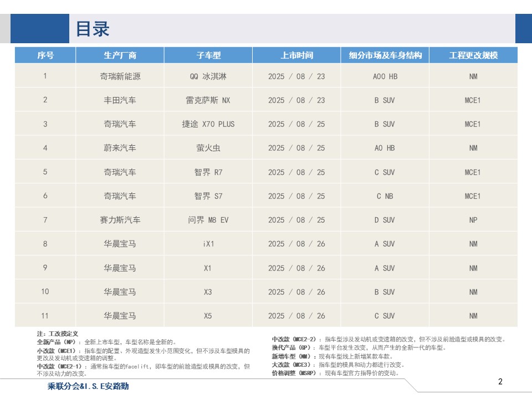The height and width of the screenshot is (399, 532).
Task: Click the "子车型" column header
Action: [x=208, y=55]
